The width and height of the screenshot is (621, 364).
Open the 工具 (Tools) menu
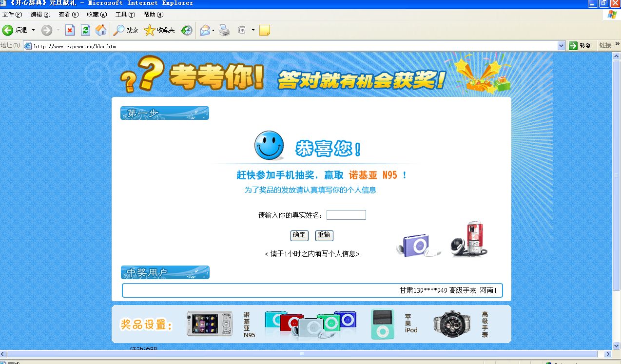(x=124, y=15)
